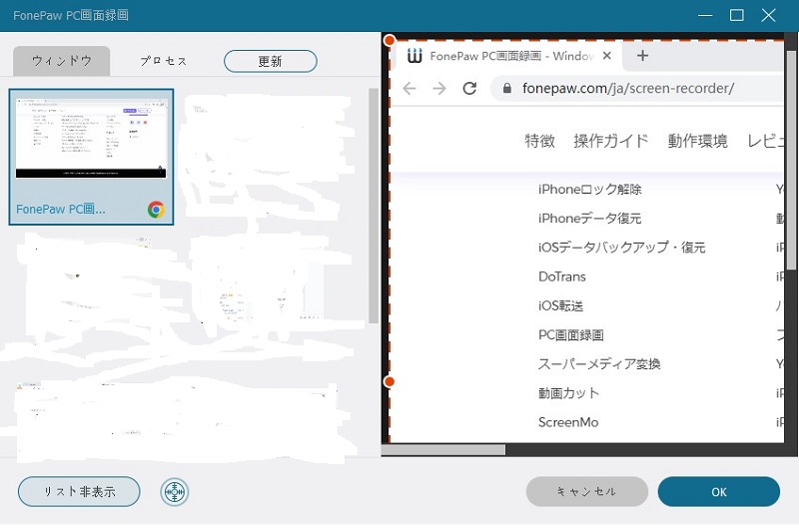Open the 特徴 menu item

[539, 141]
